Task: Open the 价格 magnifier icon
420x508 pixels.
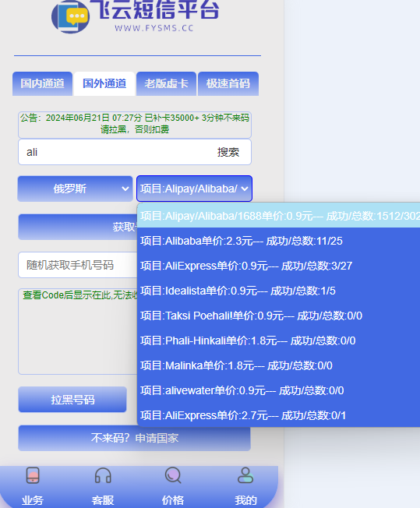Action: pos(173,475)
